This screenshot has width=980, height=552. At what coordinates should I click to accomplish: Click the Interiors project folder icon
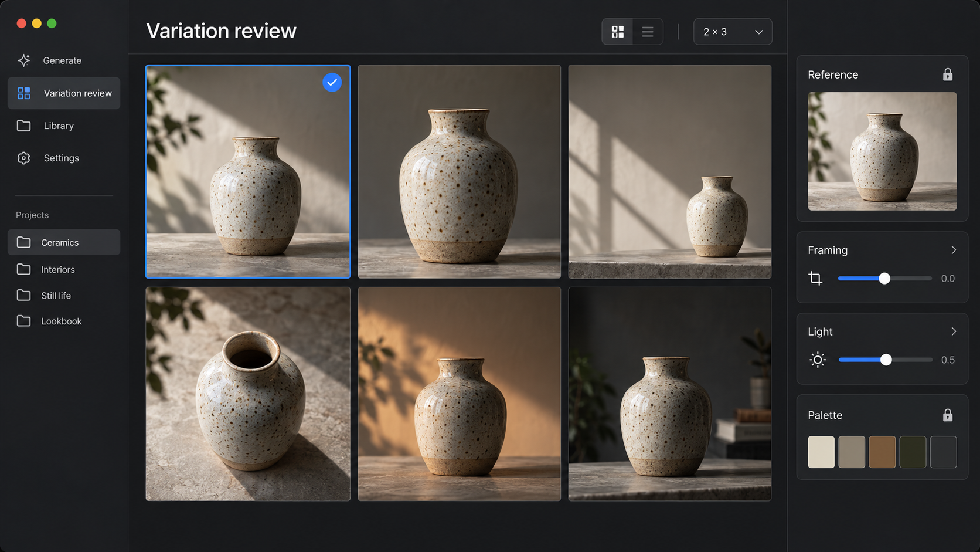pos(23,269)
